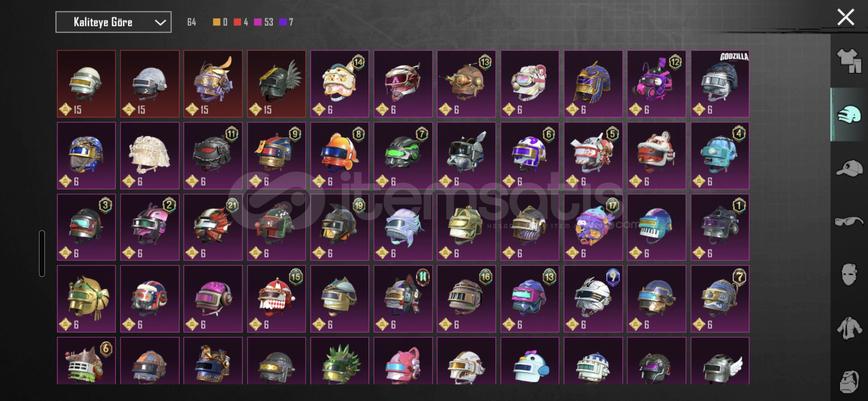Open the face mask category
868x401 pixels.
pos(849,274)
